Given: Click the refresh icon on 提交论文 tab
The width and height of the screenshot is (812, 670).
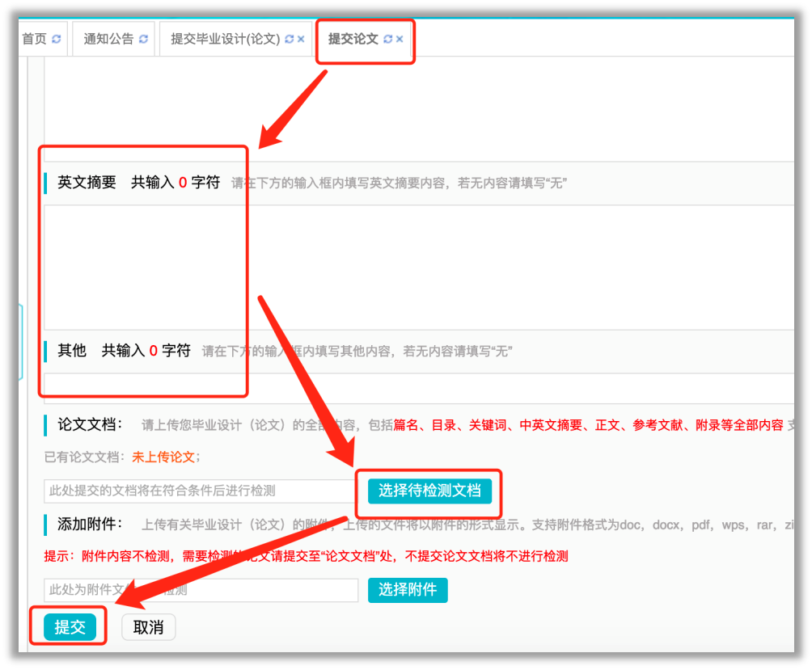Looking at the screenshot, I should point(387,39).
